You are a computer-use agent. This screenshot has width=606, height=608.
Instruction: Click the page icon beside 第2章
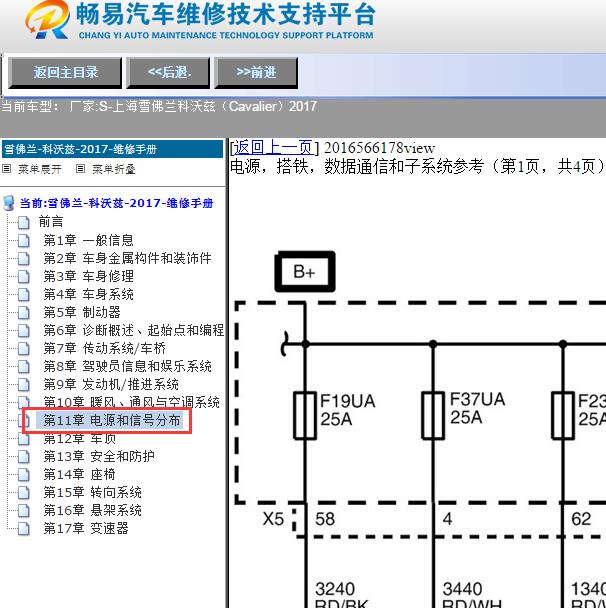coord(24,258)
